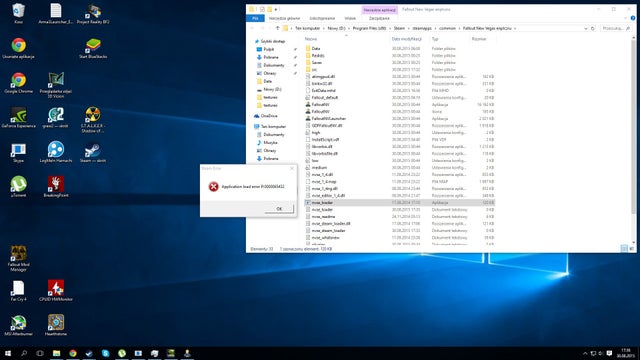Screen dimensions: 640x360
Task: Navigate back in File Explorer
Action: (x=252, y=28)
